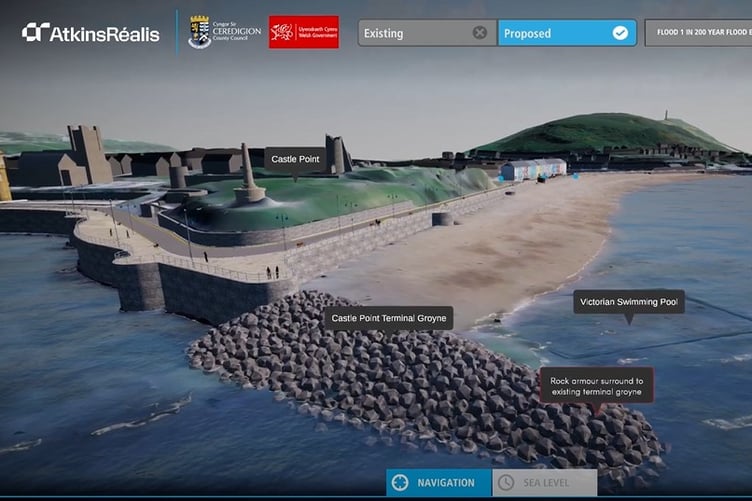Screen dimensions: 752x501
Task: Click the Navigation compass crosshair icon
Action: (x=400, y=483)
